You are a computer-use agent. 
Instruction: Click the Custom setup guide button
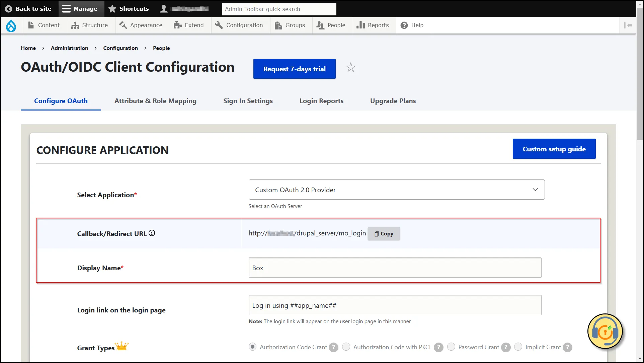[554, 149]
